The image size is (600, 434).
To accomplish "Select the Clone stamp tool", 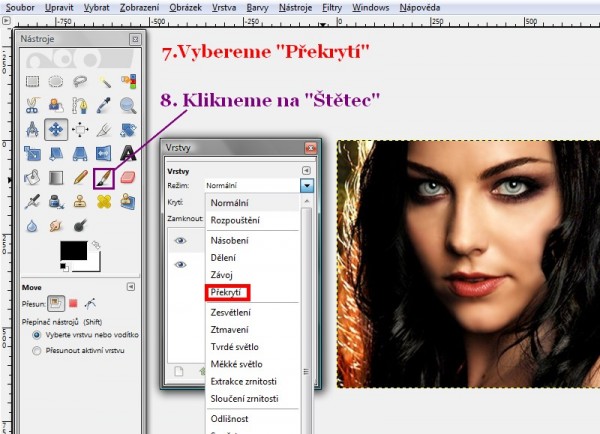I will [x=80, y=202].
